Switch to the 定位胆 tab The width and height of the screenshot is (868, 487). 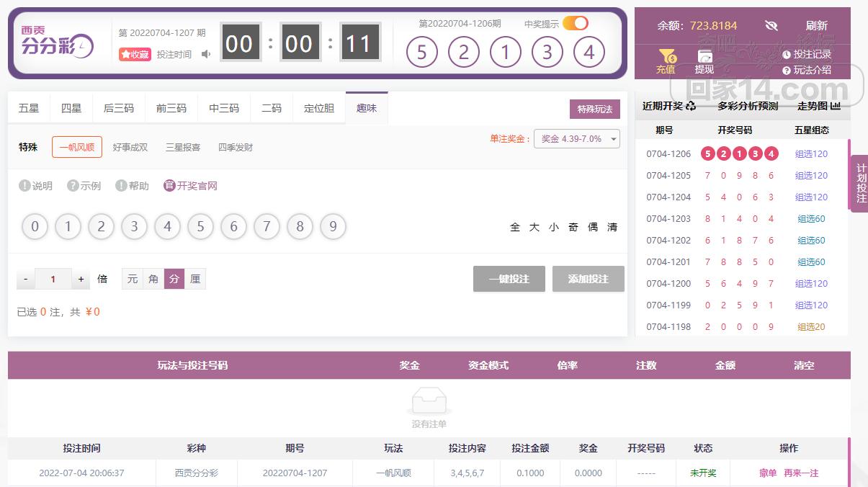click(319, 108)
